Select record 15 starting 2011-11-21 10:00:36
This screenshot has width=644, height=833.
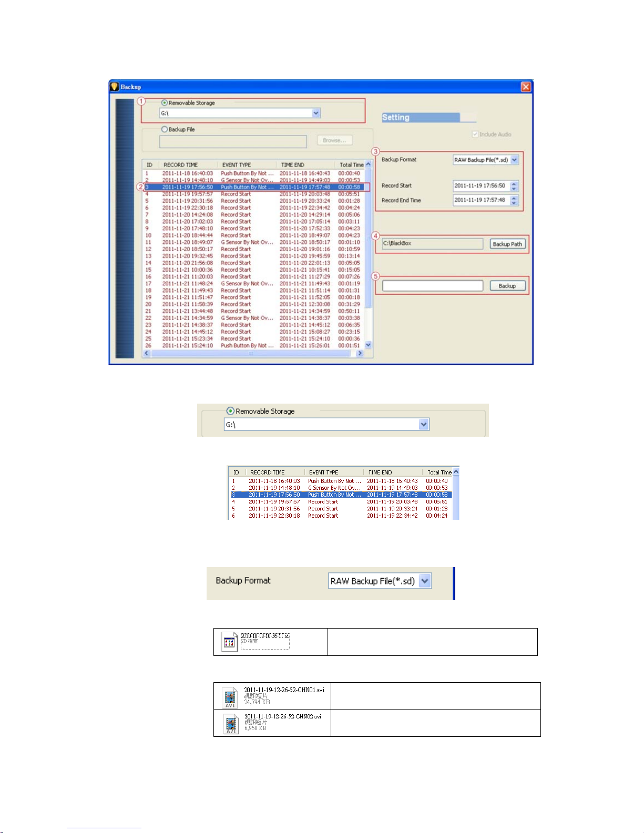pos(254,270)
